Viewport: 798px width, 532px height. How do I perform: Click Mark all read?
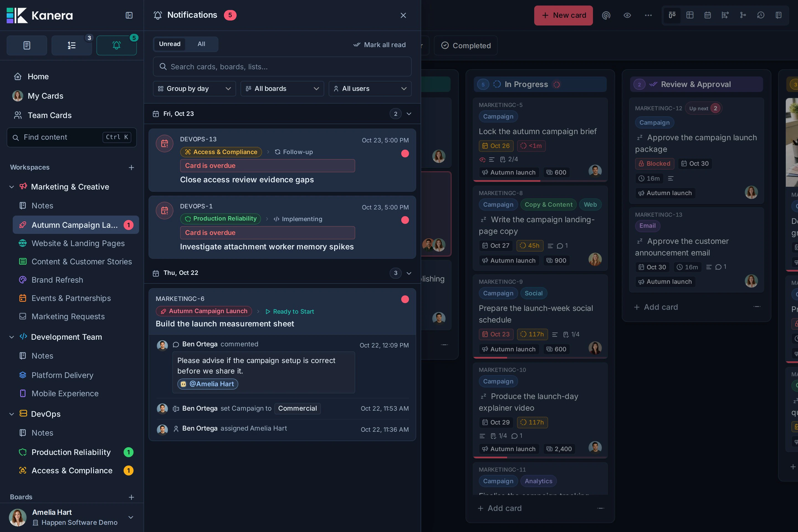tap(379, 45)
